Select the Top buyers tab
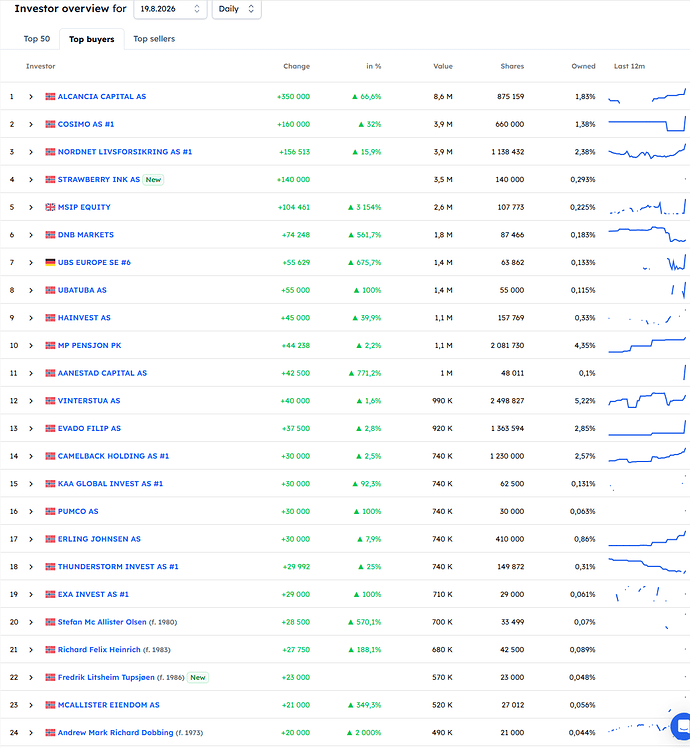 click(92, 39)
